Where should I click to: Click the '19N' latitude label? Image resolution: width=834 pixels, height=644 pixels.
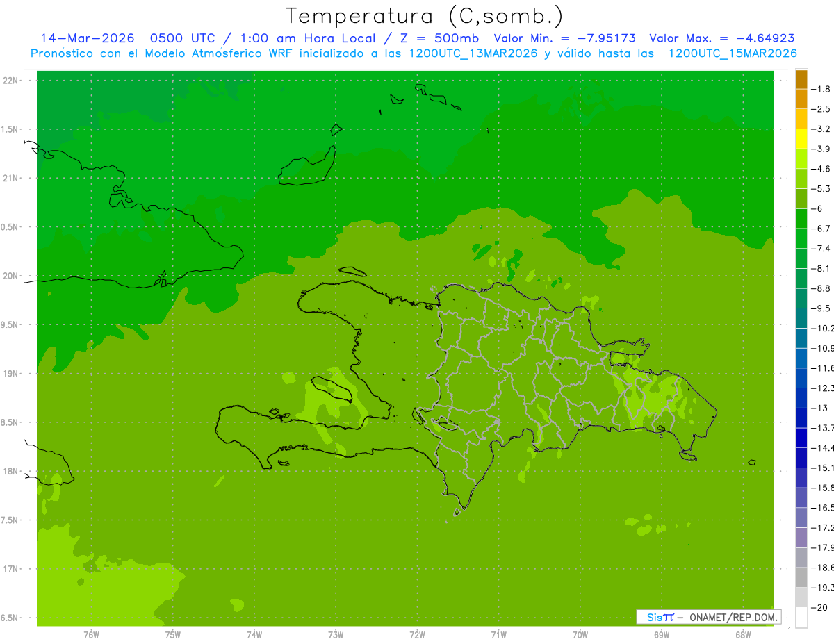[10, 374]
